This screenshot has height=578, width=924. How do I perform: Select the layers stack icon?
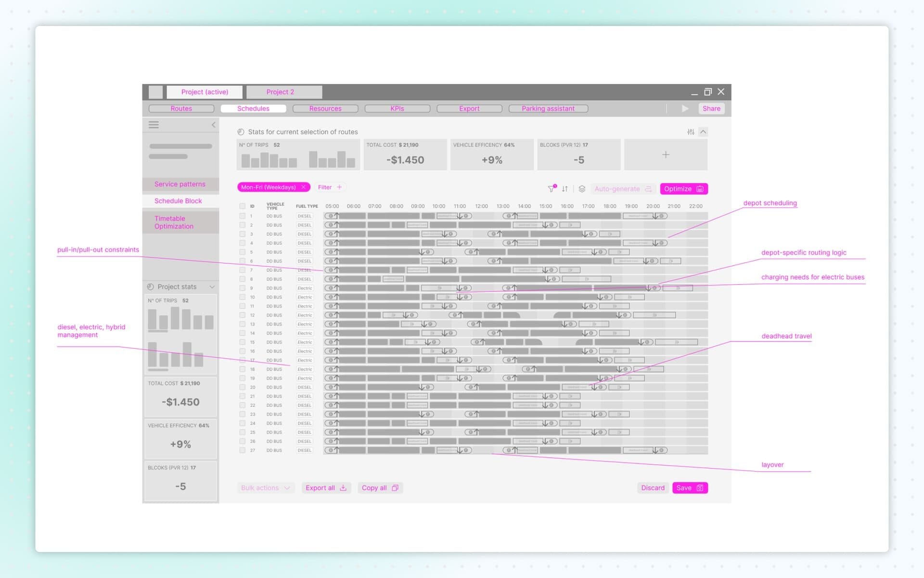point(581,189)
